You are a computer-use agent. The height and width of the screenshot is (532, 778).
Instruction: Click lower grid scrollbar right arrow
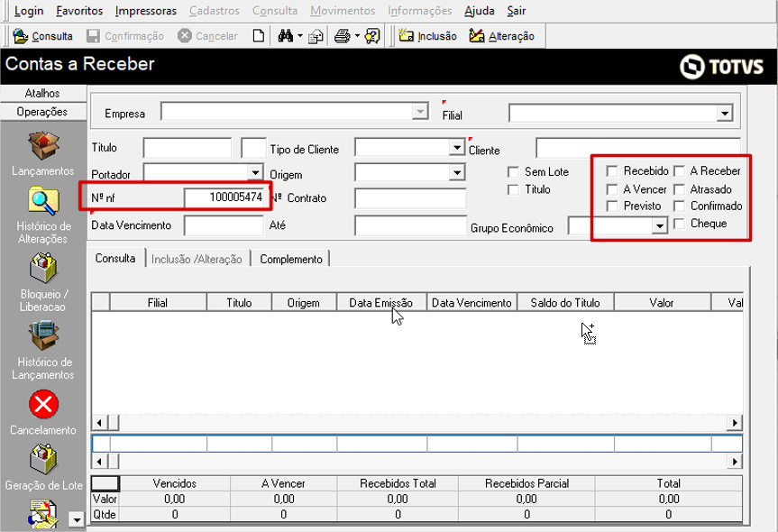click(735, 462)
